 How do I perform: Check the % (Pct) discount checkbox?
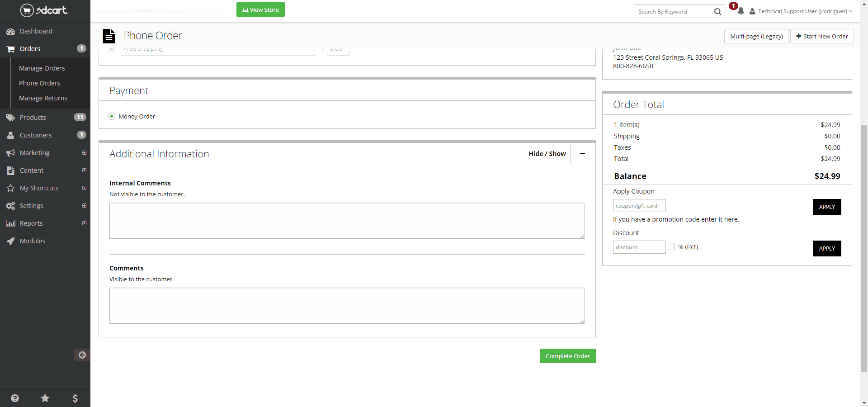click(x=671, y=246)
